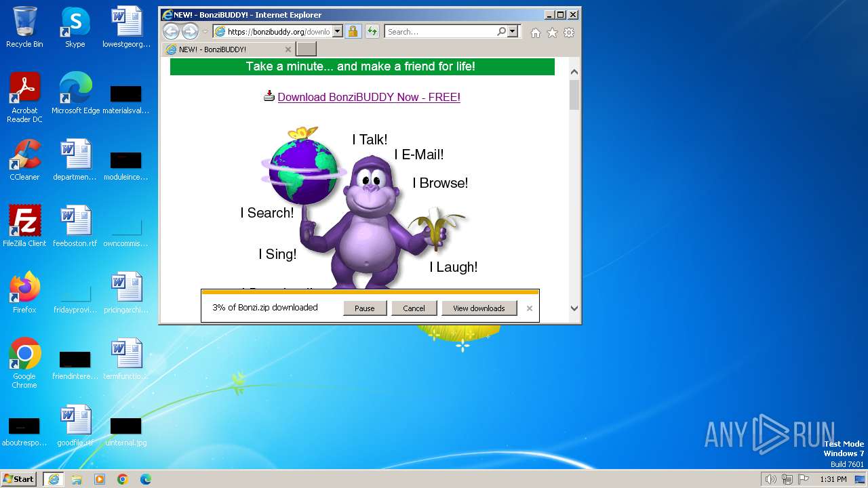Launch FileZilla Client shortcut
The height and width of the screenshot is (488, 868).
pos(24,226)
